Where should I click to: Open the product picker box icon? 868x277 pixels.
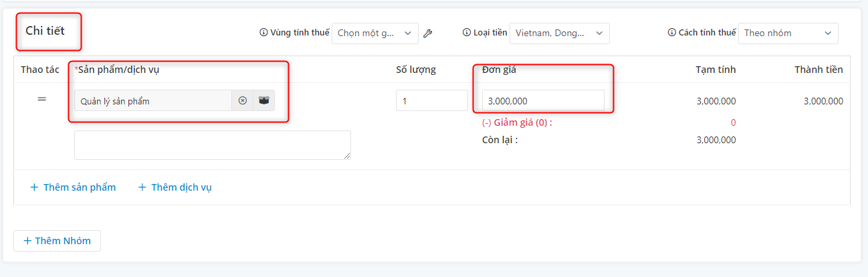(264, 101)
